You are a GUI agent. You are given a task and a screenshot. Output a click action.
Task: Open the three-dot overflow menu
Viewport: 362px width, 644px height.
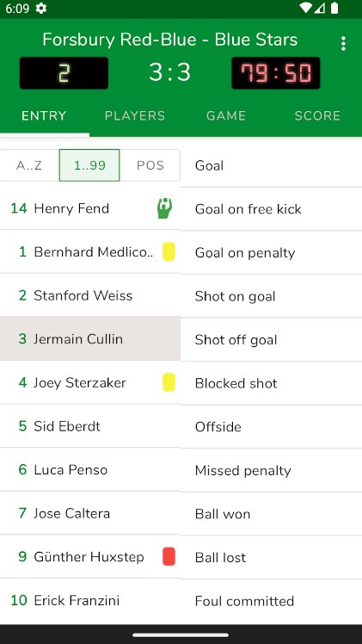point(343,44)
